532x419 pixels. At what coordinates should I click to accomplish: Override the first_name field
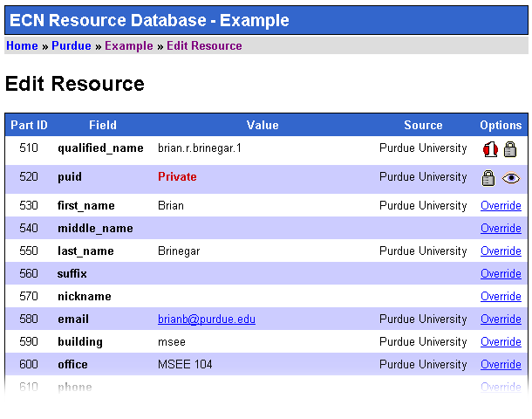pyautogui.click(x=501, y=206)
